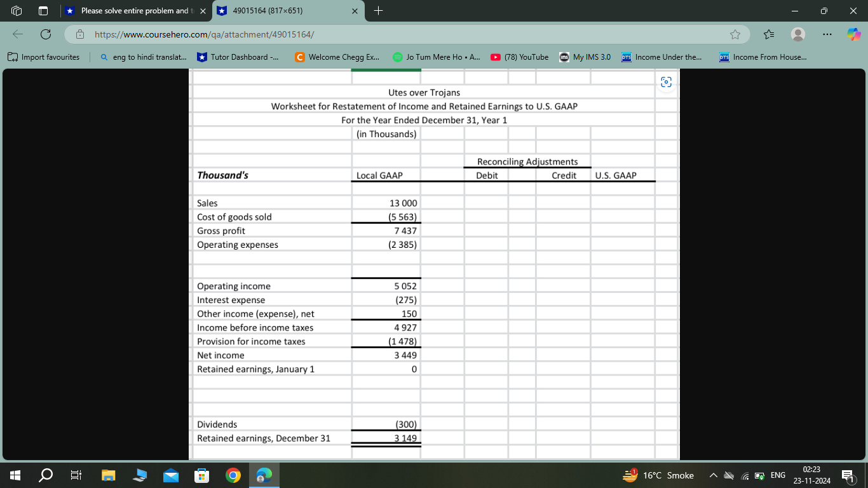Open notification center icon
This screenshot has height=488, width=868.
847,475
